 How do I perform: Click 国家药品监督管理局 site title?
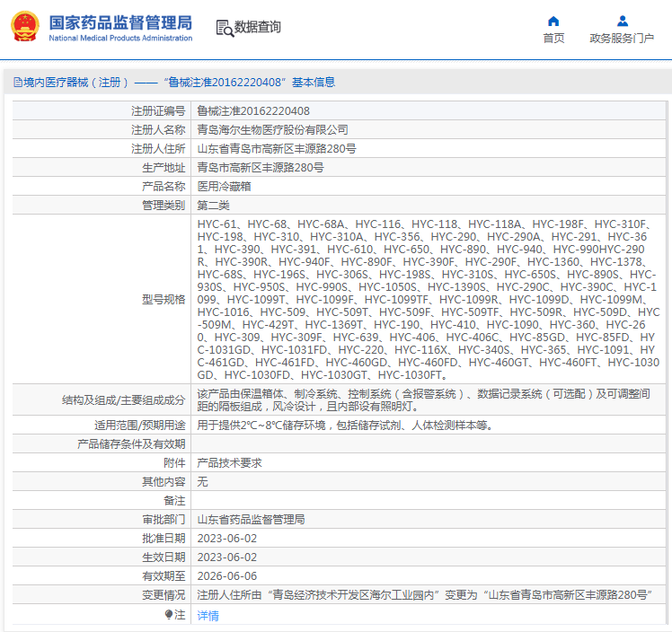120,22
